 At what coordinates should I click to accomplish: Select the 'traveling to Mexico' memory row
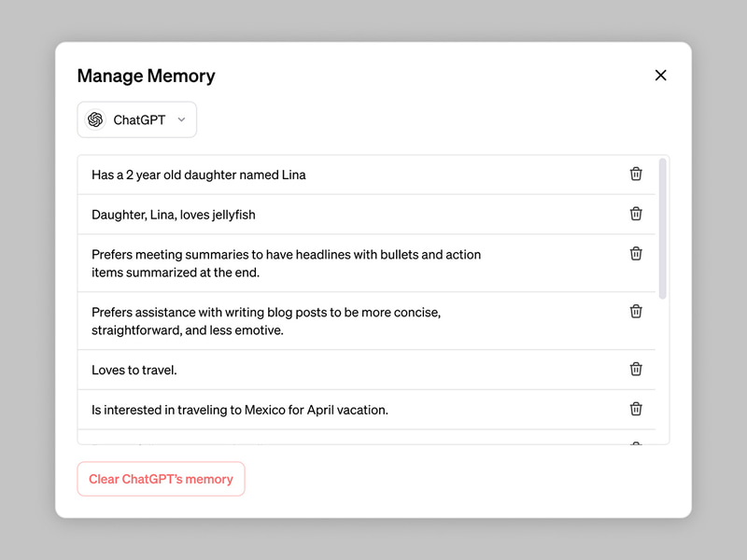point(240,410)
